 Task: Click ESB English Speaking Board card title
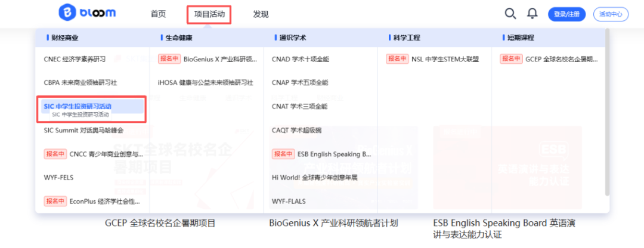click(504, 229)
